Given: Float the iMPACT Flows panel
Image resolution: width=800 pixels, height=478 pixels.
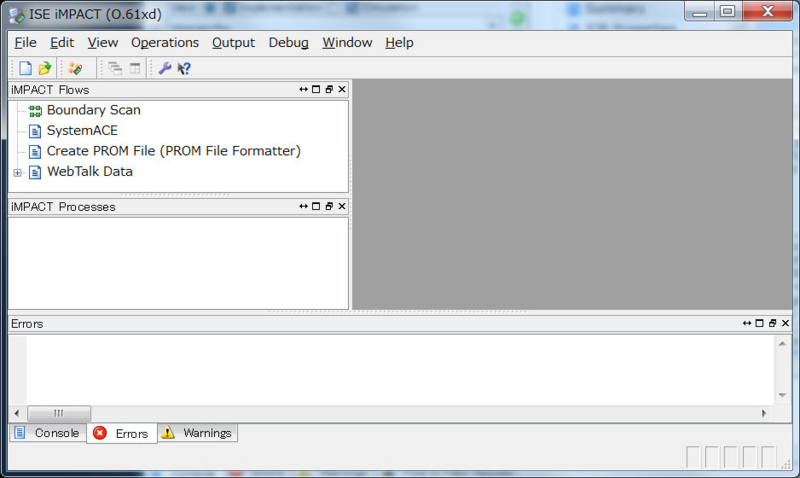Looking at the screenshot, I should click(329, 89).
